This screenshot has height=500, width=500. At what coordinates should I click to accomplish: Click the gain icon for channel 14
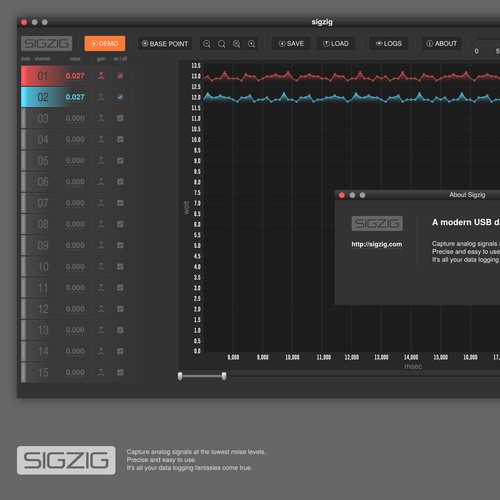[x=101, y=351]
